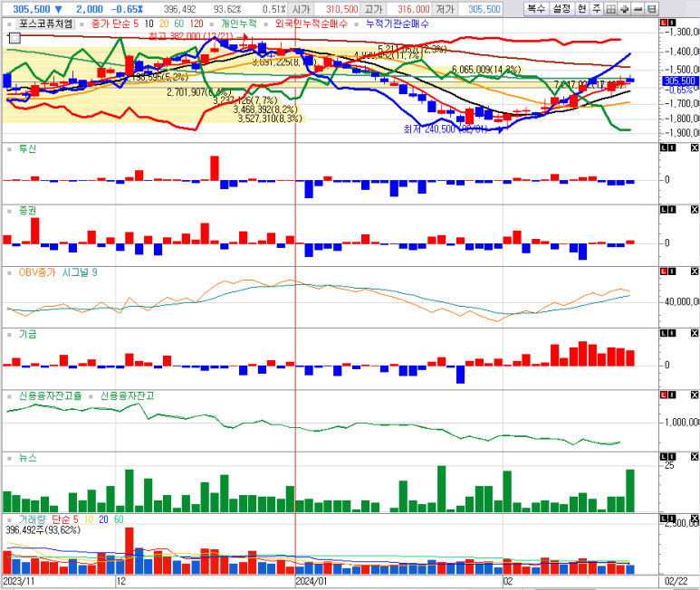This screenshot has height=590, width=700.
Task: Click the I icon of 기금 panel
Action: 672,333
